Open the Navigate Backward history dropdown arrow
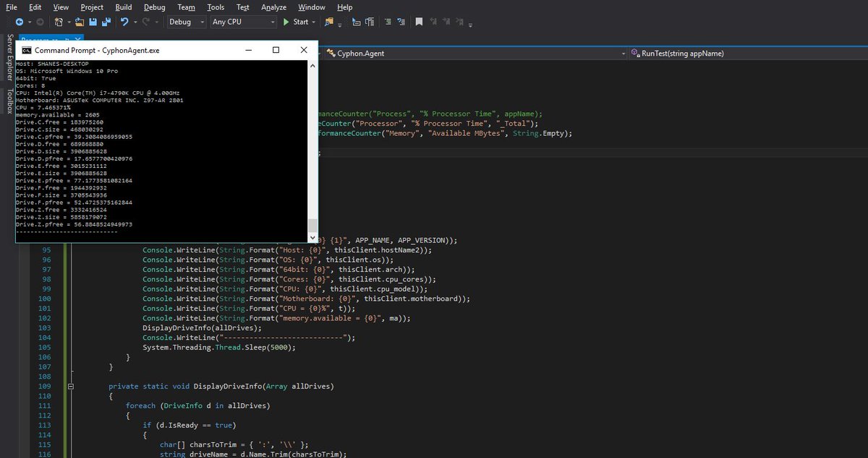This screenshot has width=868, height=458. tap(30, 22)
